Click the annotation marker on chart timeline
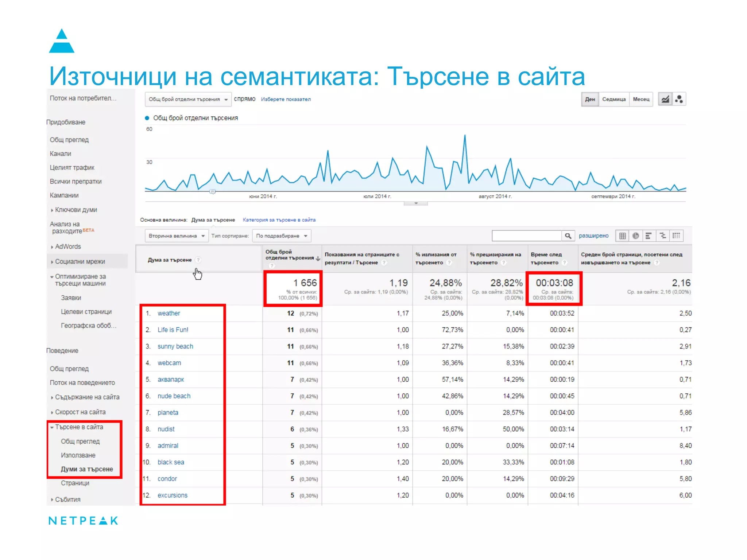Viewport: 747px width, 560px height. click(x=213, y=191)
